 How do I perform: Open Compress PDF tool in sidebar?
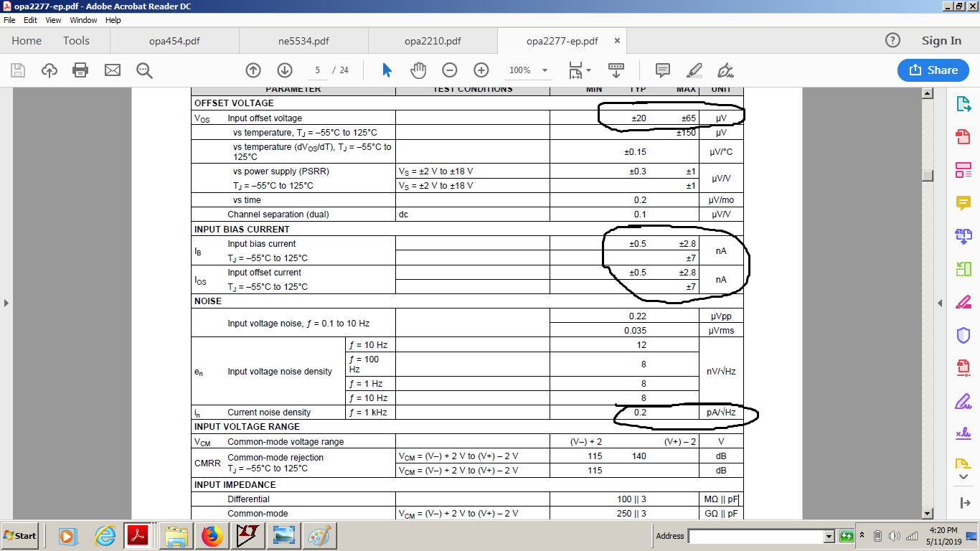pos(963,368)
